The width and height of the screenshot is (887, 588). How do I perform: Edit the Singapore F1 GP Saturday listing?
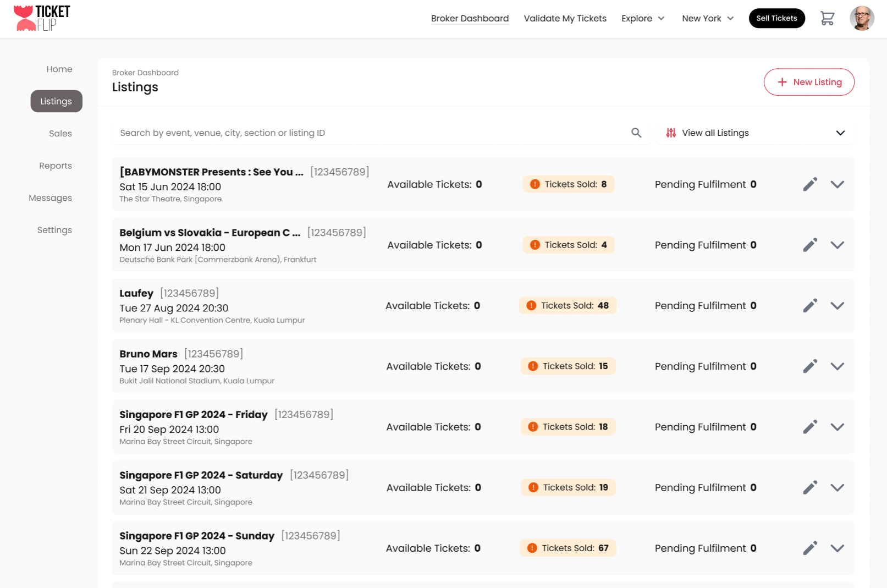(x=810, y=487)
